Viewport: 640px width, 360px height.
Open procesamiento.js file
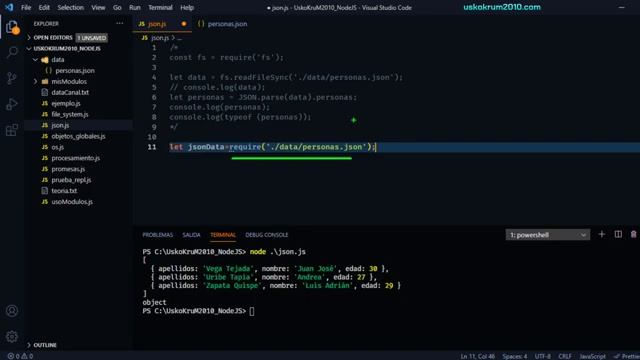[75, 158]
